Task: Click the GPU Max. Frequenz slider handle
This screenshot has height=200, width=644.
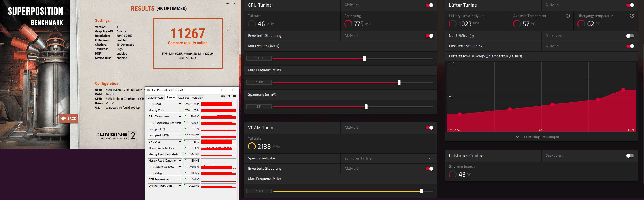Action: pyautogui.click(x=399, y=83)
